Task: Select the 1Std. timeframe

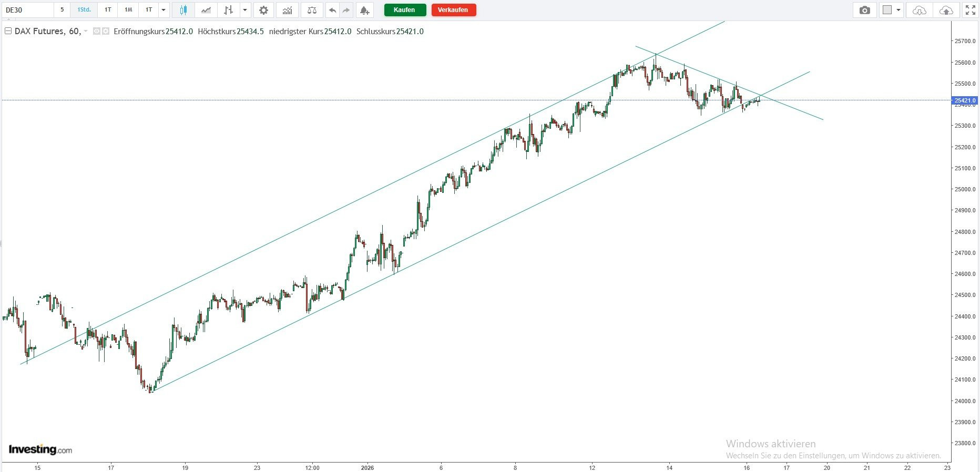Action: coord(84,10)
